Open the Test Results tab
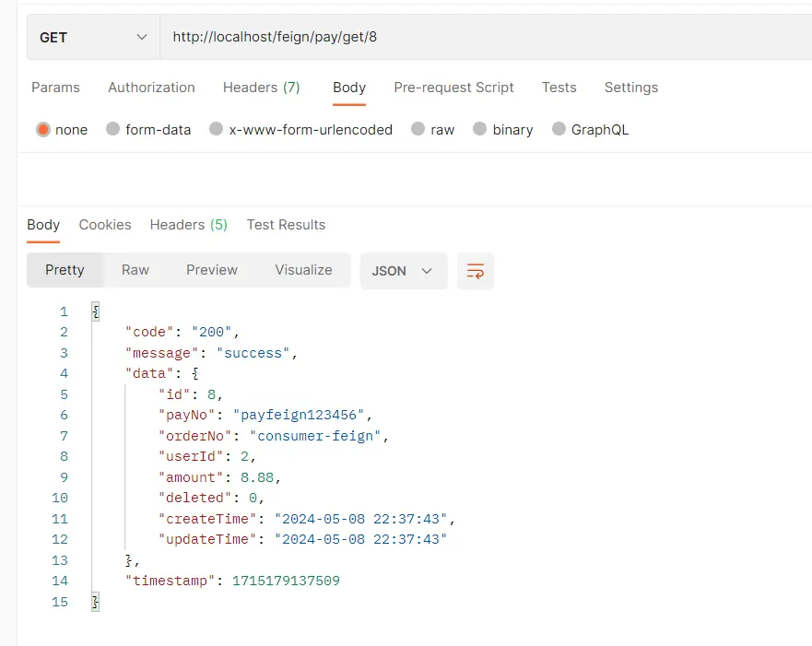Viewport: 812px width, 646px height. [286, 225]
